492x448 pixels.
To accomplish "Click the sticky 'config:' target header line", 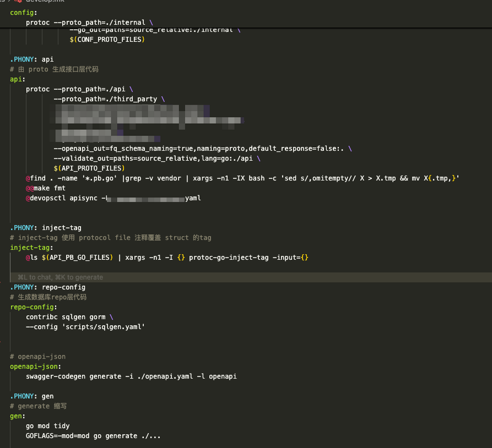I will [x=24, y=13].
